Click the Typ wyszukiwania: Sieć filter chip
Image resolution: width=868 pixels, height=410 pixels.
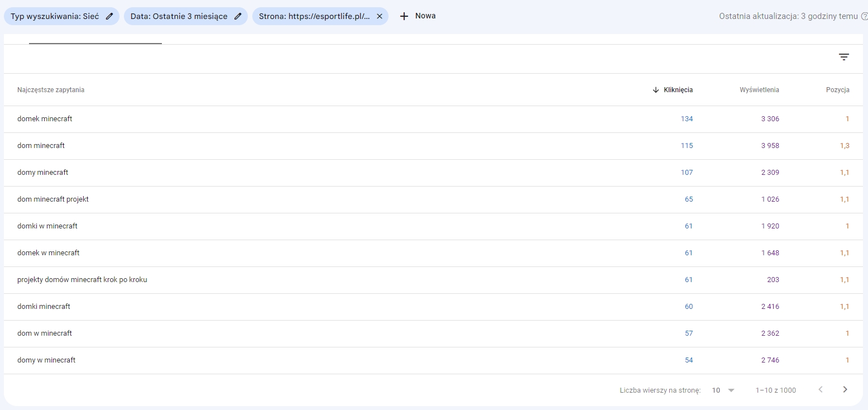(x=61, y=16)
